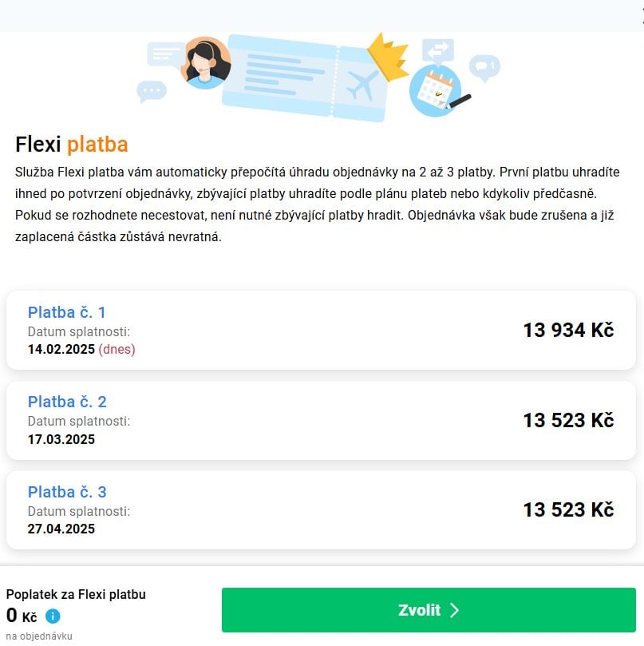The height and width of the screenshot is (646, 644).
Task: Click the text-lines message bubble icon
Action: point(165,54)
